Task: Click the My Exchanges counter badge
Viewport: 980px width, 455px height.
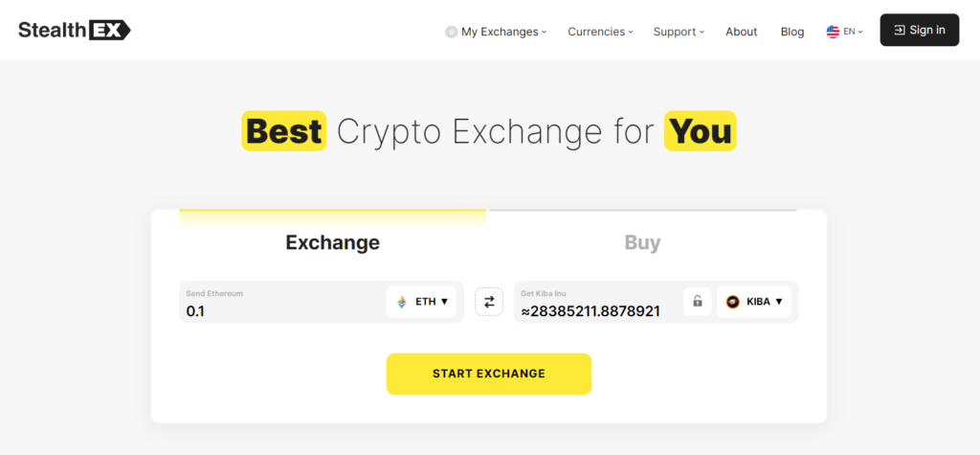Action: (x=452, y=32)
